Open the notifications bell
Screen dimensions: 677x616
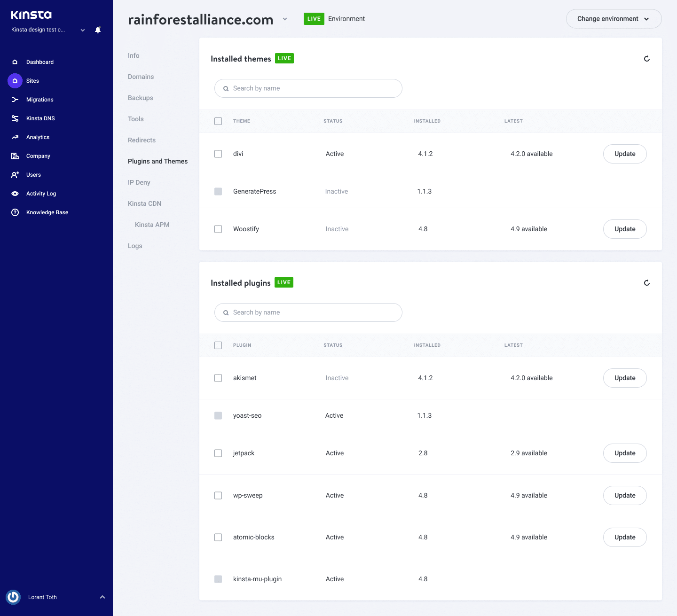pyautogui.click(x=98, y=30)
